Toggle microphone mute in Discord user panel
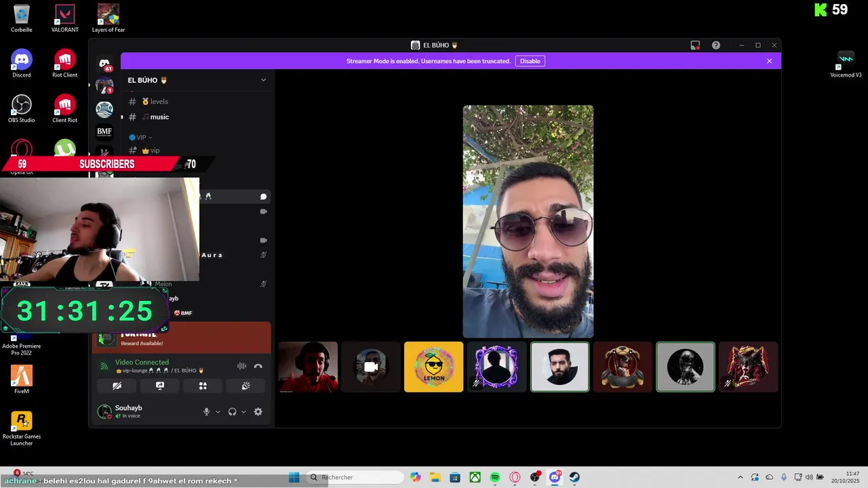 tap(207, 411)
